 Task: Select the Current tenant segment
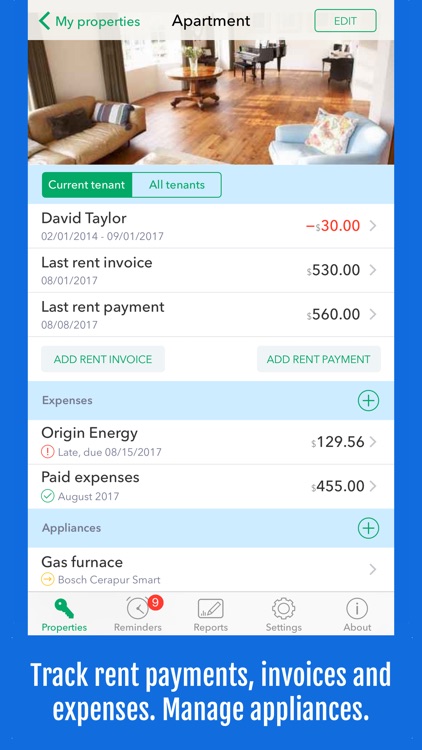coord(87,185)
